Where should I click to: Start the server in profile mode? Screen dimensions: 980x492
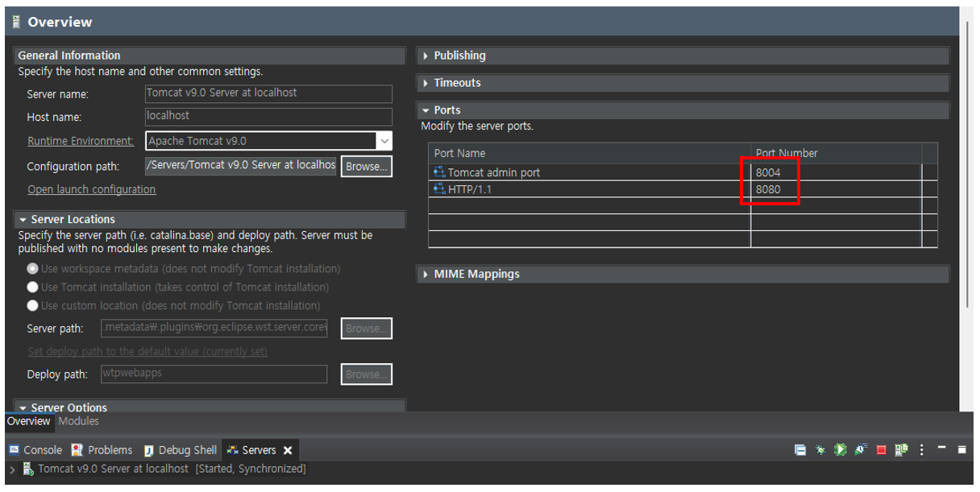[x=861, y=450]
